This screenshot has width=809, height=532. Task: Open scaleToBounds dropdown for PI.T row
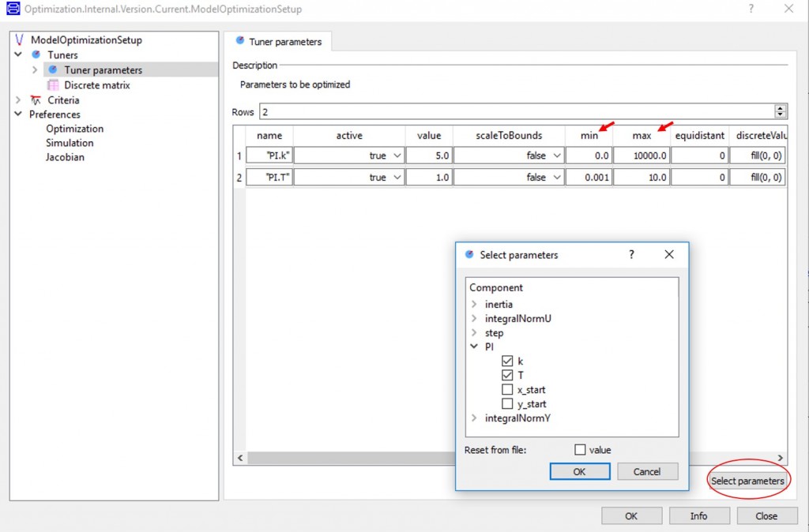[557, 178]
